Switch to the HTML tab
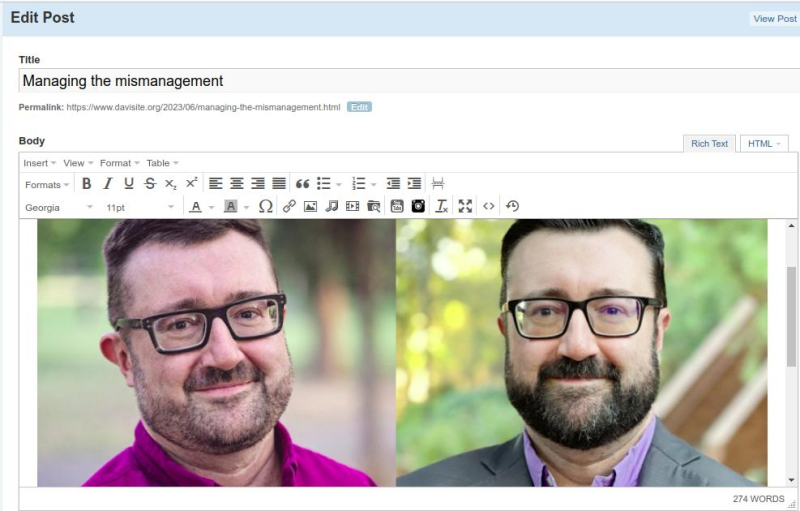 tap(764, 144)
